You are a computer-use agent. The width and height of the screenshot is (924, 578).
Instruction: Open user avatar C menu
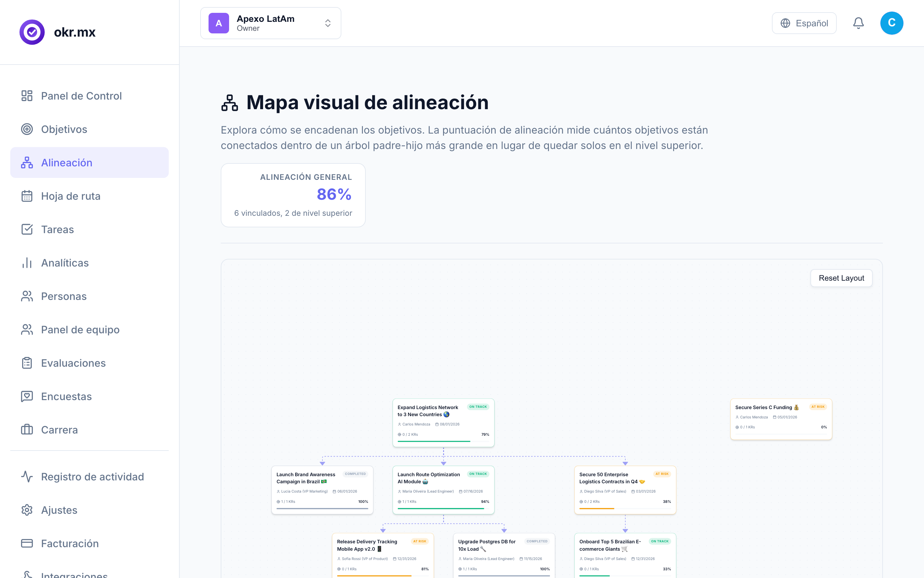coord(892,23)
